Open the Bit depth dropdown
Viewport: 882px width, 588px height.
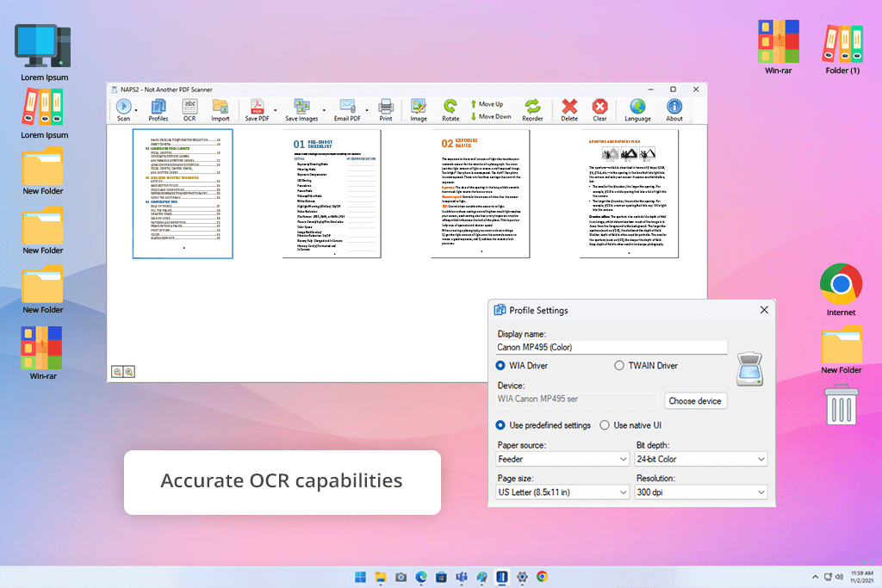click(x=701, y=459)
